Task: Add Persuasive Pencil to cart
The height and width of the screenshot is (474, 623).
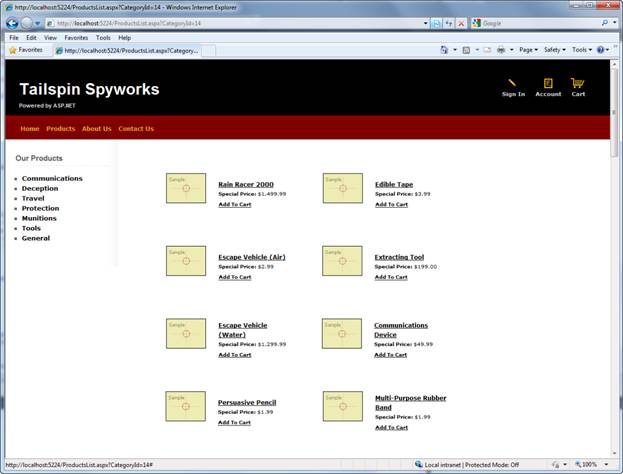Action: tap(234, 422)
